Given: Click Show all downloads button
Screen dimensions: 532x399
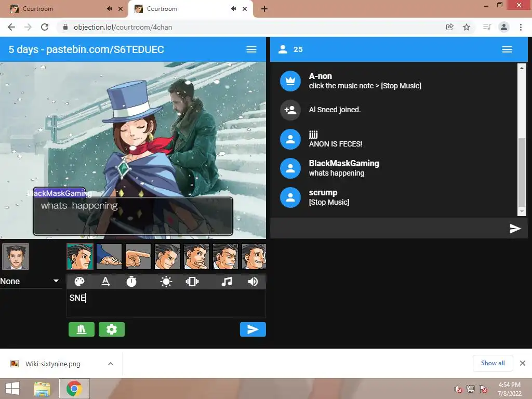Looking at the screenshot, I should pos(493,363).
